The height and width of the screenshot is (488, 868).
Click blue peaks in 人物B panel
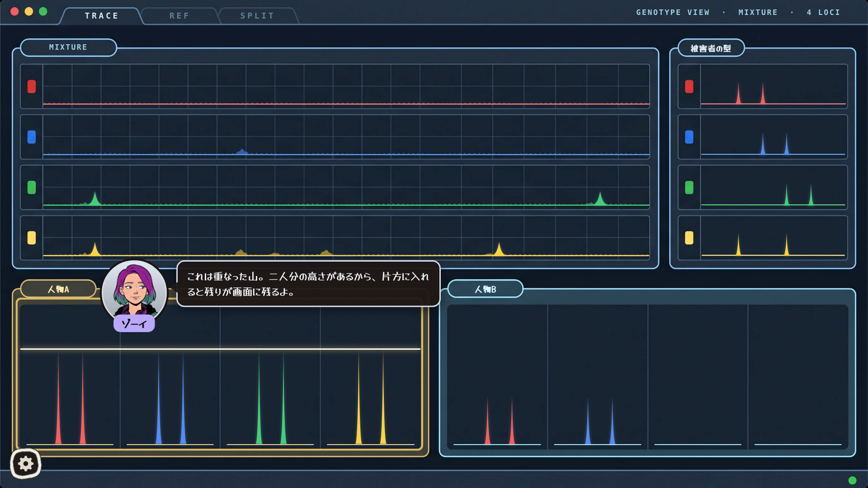pyautogui.click(x=600, y=421)
